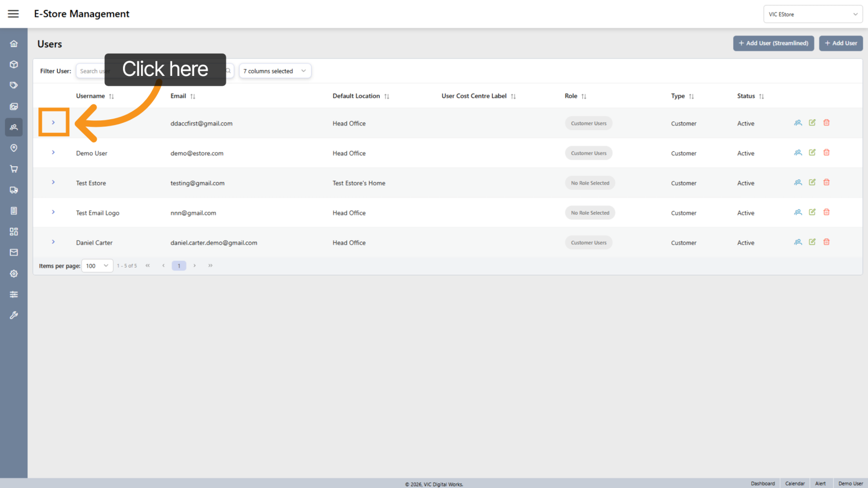Select the Products package icon in the sidebar

13,64
